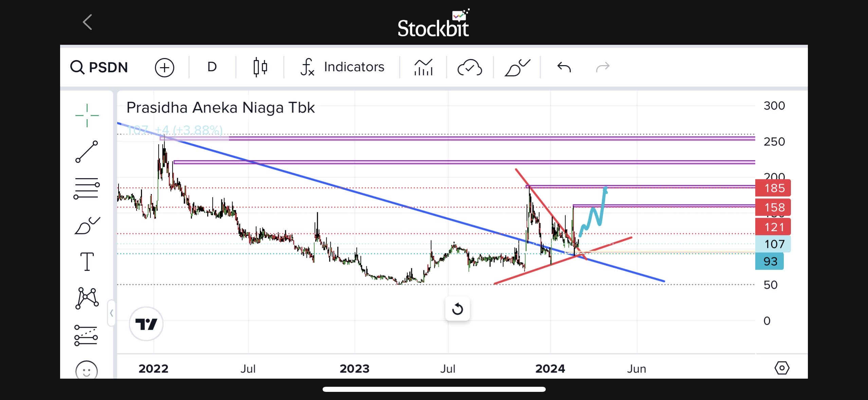Screen dimensions: 868x400
Task: Click the cloud save layout icon
Action: pyautogui.click(x=470, y=67)
